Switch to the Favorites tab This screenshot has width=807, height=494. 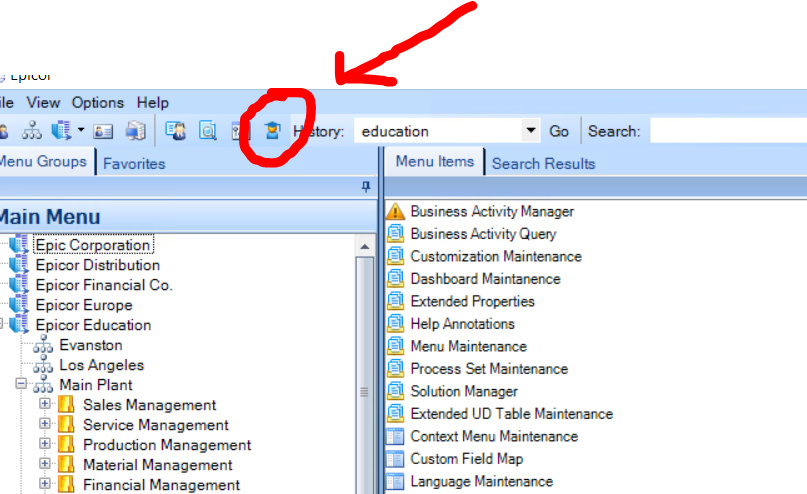[134, 163]
